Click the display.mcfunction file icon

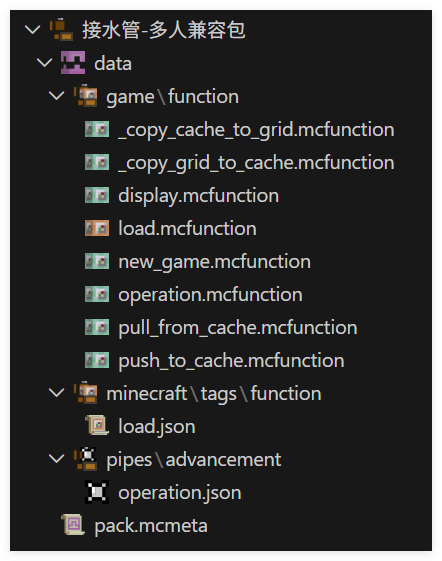pyautogui.click(x=97, y=195)
